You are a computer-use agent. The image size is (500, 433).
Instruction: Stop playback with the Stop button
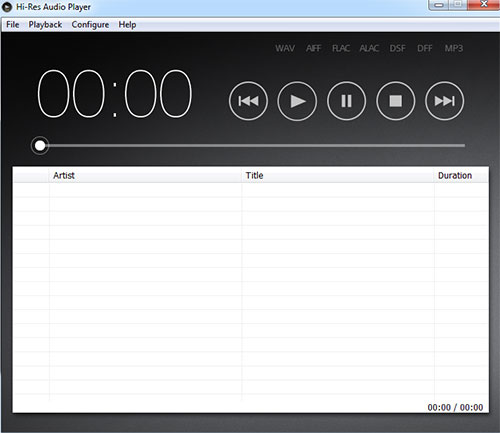click(x=396, y=101)
